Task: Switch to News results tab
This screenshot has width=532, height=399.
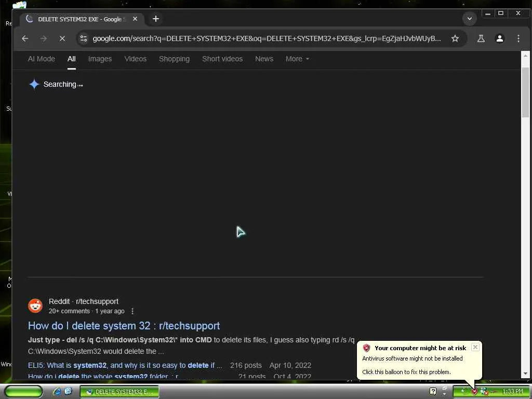Action: pos(264,59)
